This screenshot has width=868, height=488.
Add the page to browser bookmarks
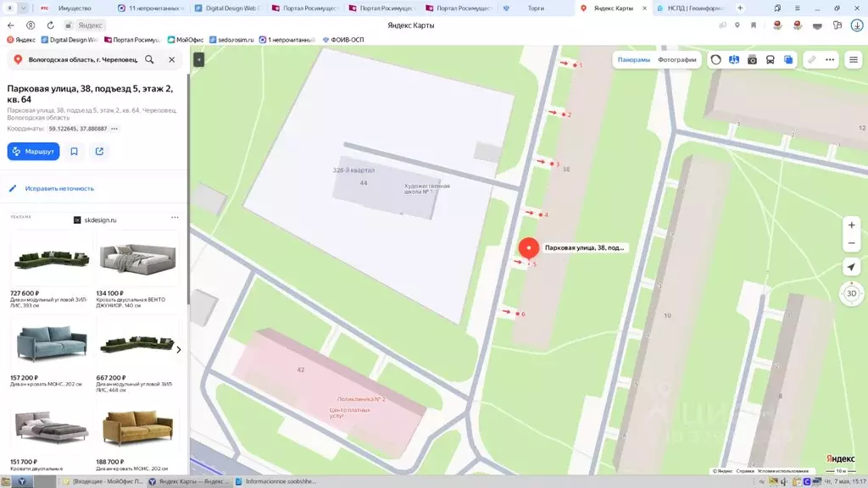754,25
